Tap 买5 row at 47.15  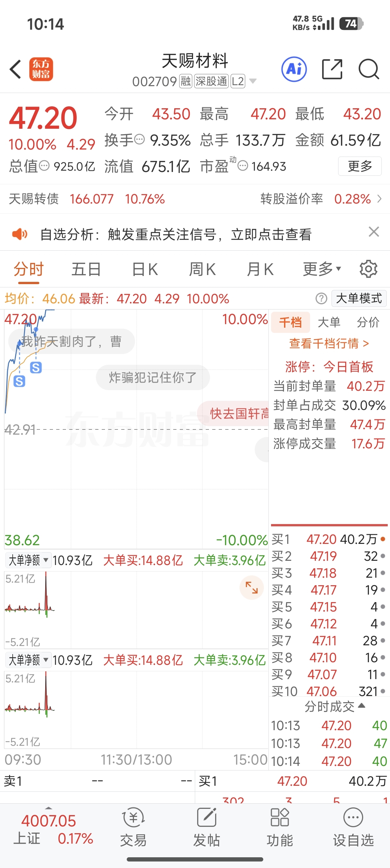point(329,607)
